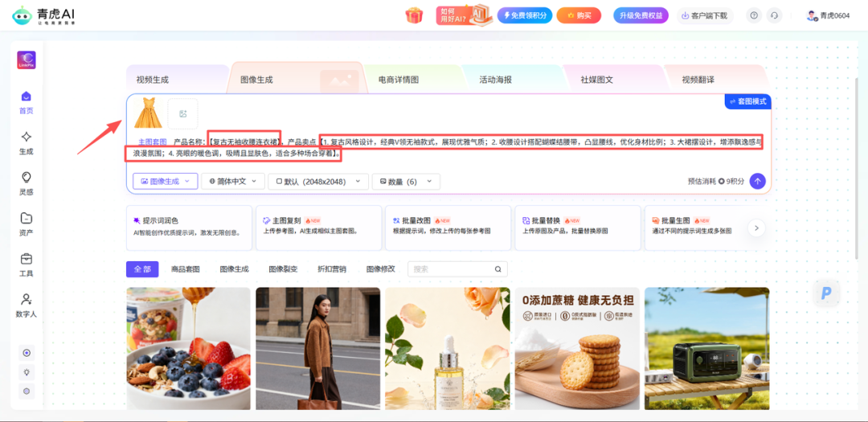The image size is (868, 422).
Task: Select the 折扣营销 filter
Action: tap(332, 269)
